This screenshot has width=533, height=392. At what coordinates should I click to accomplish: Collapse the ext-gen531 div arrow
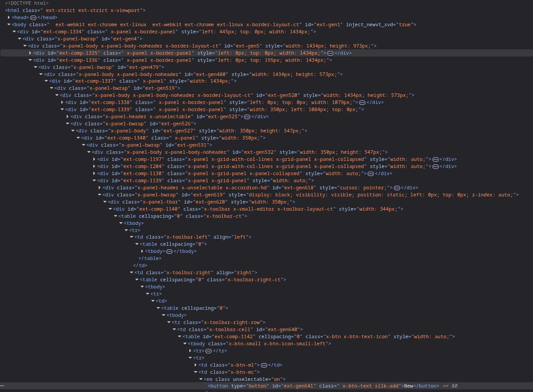click(84, 145)
